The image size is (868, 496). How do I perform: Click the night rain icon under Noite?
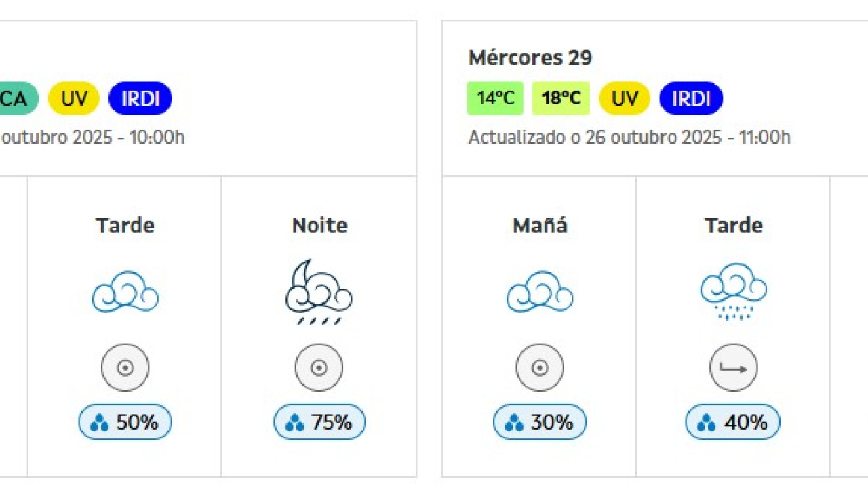click(319, 291)
